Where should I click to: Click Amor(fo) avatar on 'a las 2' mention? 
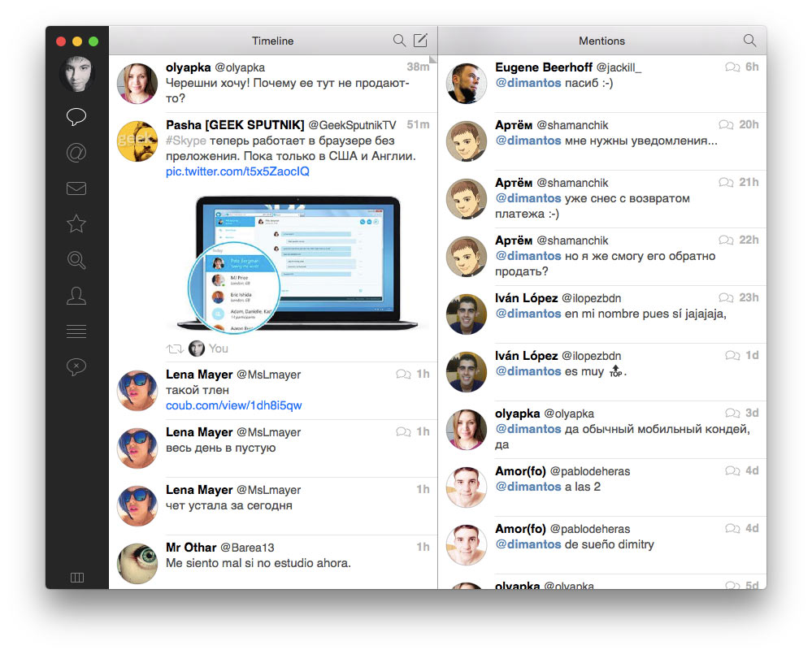coord(467,487)
